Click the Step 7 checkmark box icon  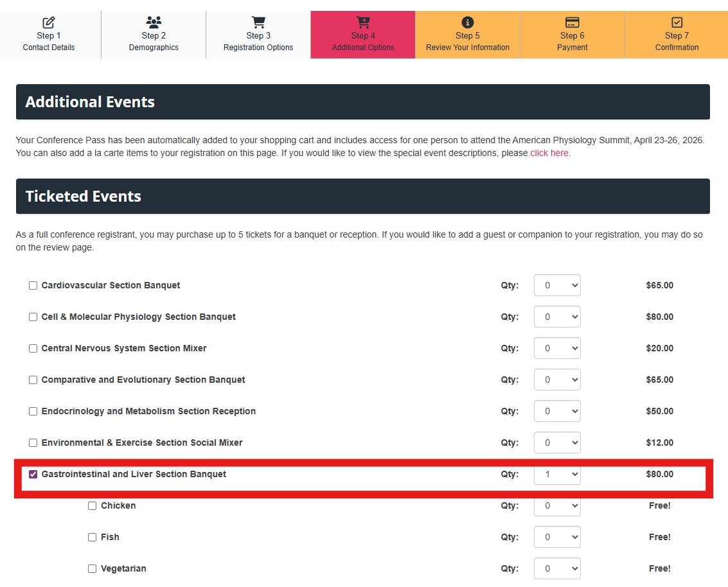tap(677, 22)
